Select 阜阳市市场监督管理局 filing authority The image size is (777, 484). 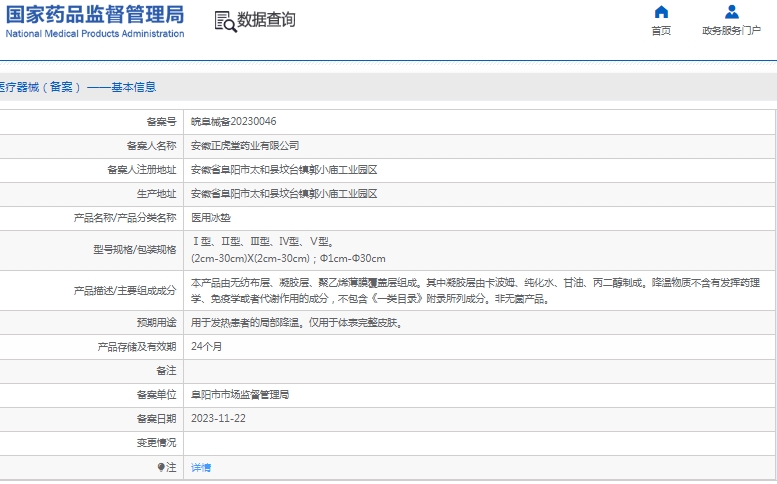point(240,395)
